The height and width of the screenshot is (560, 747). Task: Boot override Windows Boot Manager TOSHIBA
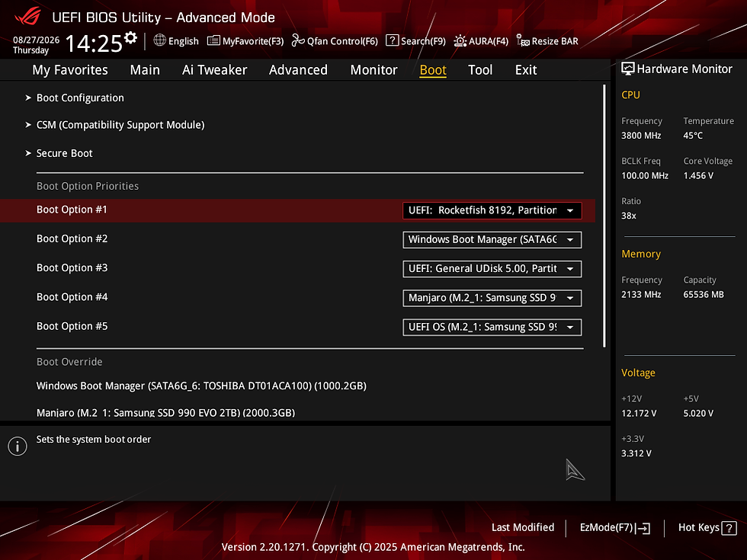[x=201, y=386]
